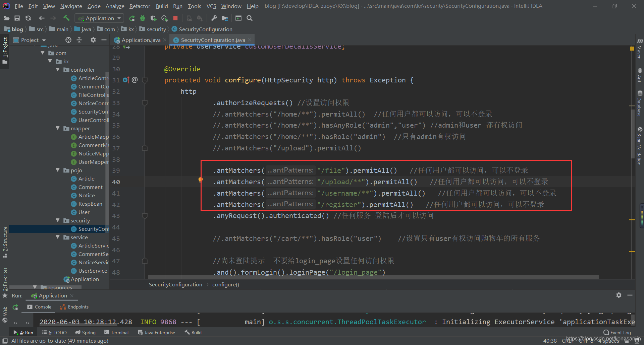Screen dimensions: 644x345
Task: Stop the running application red square
Action: click(x=175, y=18)
